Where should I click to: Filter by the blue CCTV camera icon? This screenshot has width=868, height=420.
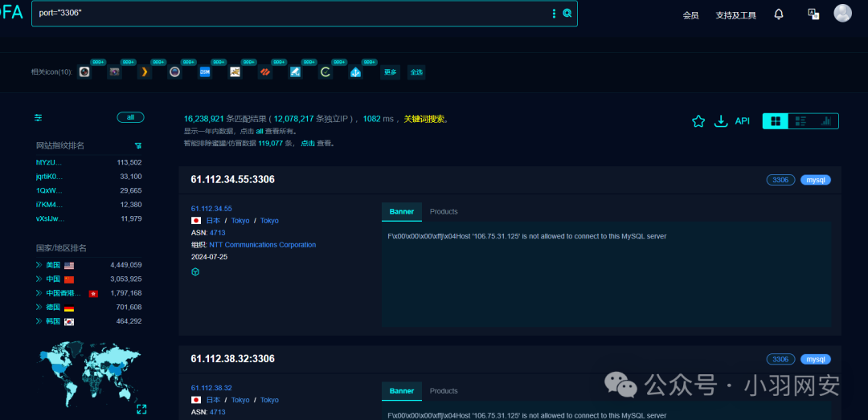tap(296, 72)
